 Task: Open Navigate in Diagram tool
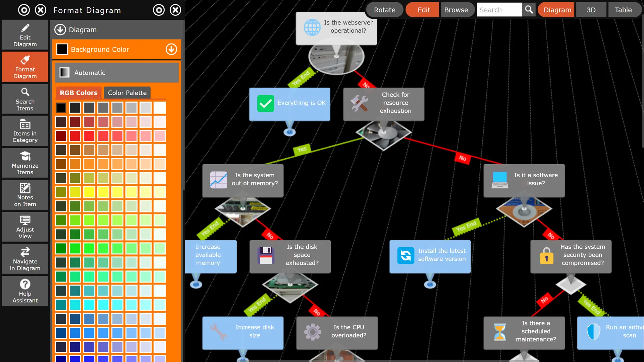(25, 259)
